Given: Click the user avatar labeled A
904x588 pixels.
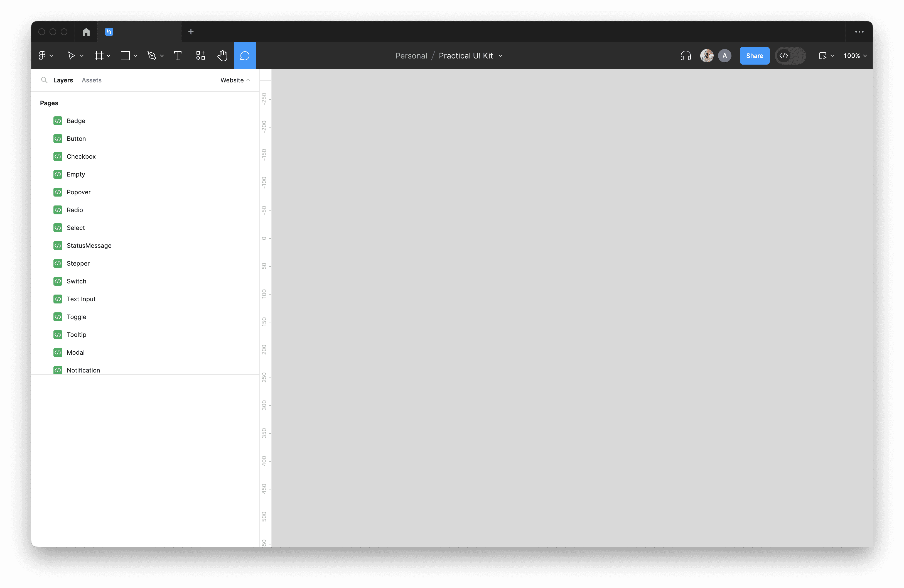Looking at the screenshot, I should pyautogui.click(x=724, y=56).
